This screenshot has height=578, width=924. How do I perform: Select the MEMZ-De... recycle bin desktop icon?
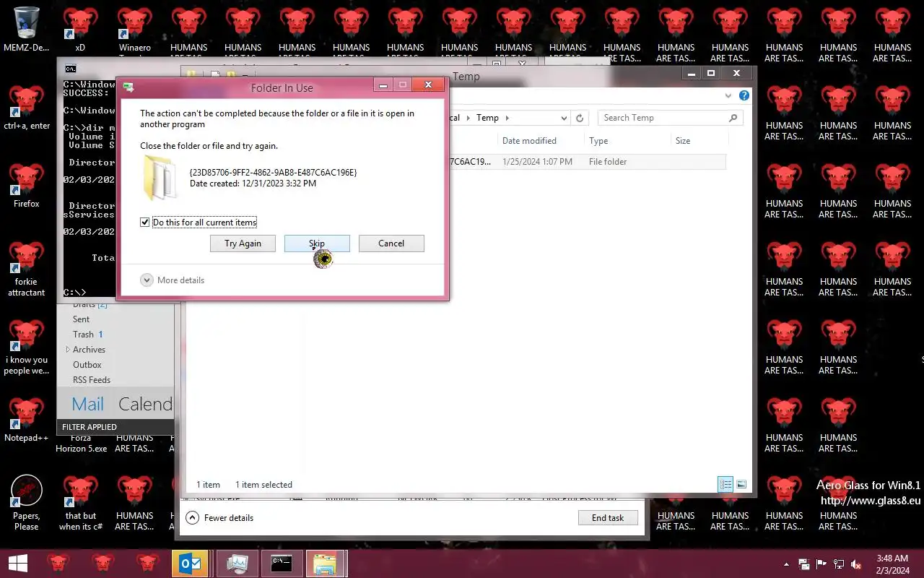[x=26, y=30]
